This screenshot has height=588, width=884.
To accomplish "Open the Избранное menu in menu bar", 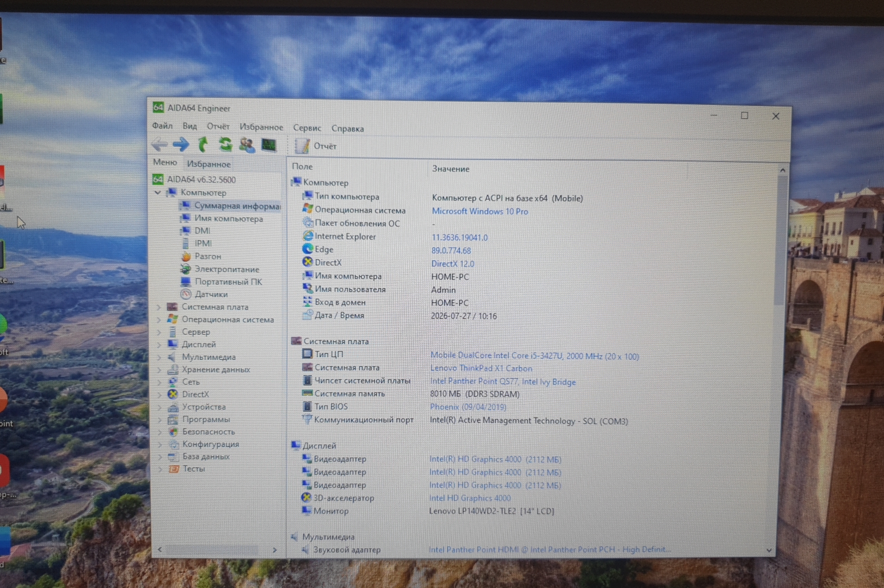I will pyautogui.click(x=261, y=127).
